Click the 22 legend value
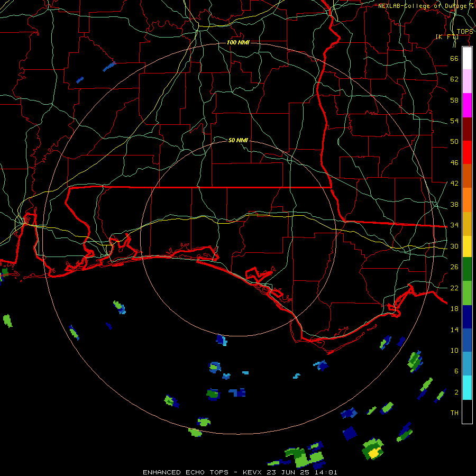Viewport: 476px width, 476px height. (454, 288)
